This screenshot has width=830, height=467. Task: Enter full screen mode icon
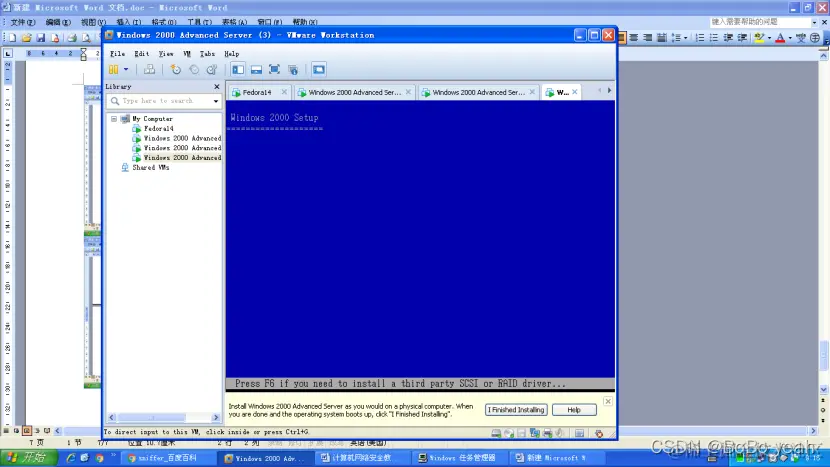pos(274,69)
